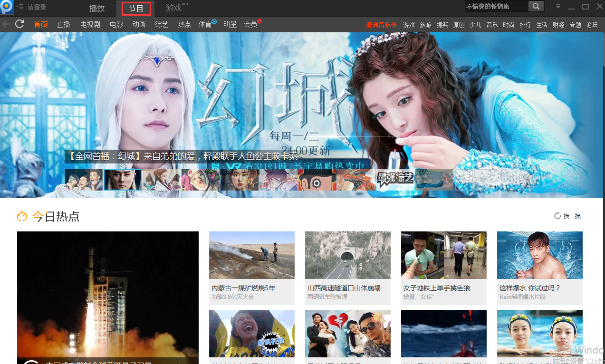Click the PPTV logo icon

7,8
